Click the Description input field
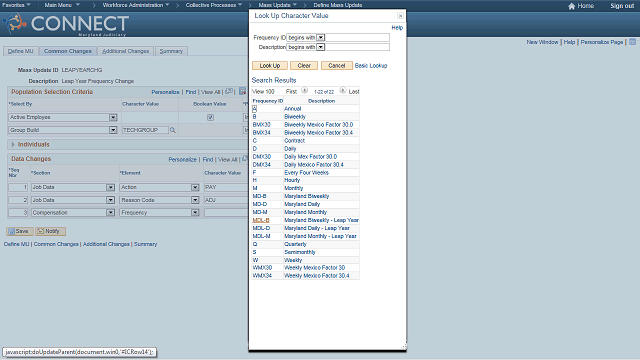Screen dimensions: 640x360 (357, 47)
